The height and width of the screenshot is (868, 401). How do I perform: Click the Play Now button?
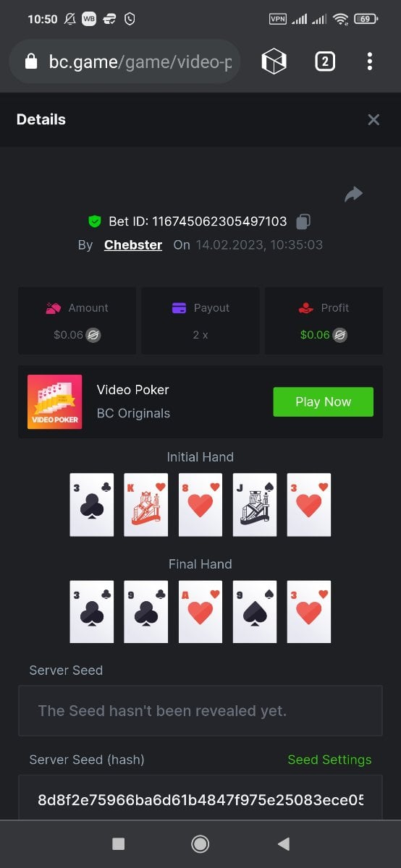323,401
